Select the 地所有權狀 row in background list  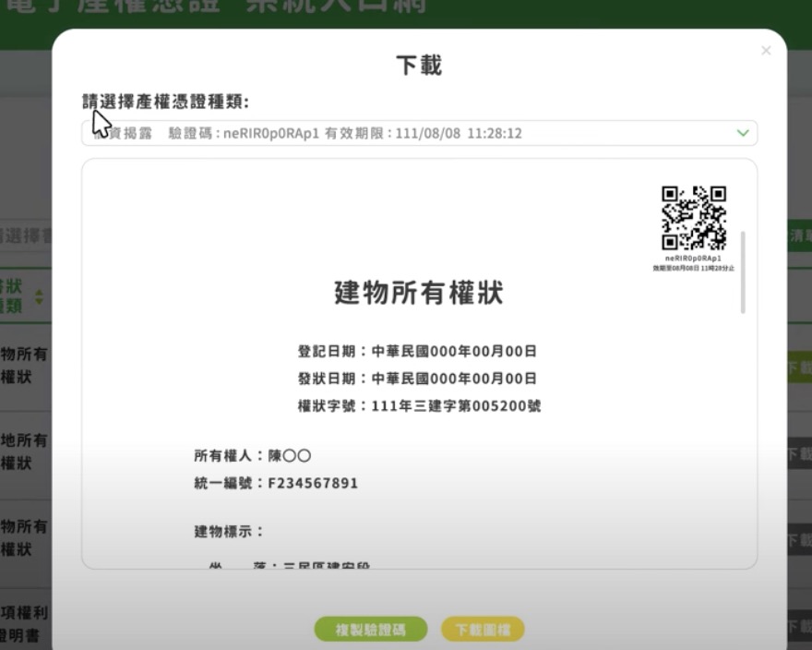tap(25, 451)
